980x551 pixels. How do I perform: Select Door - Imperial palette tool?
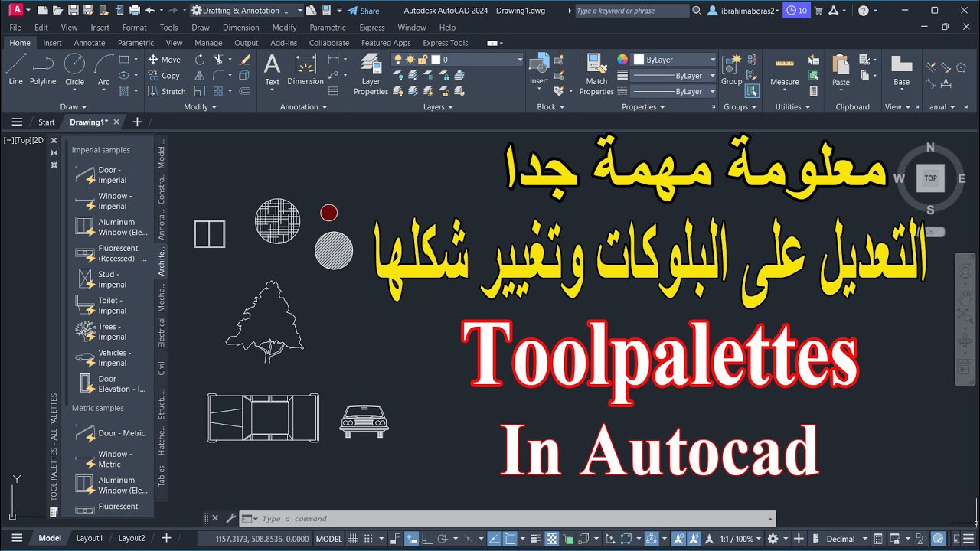109,174
